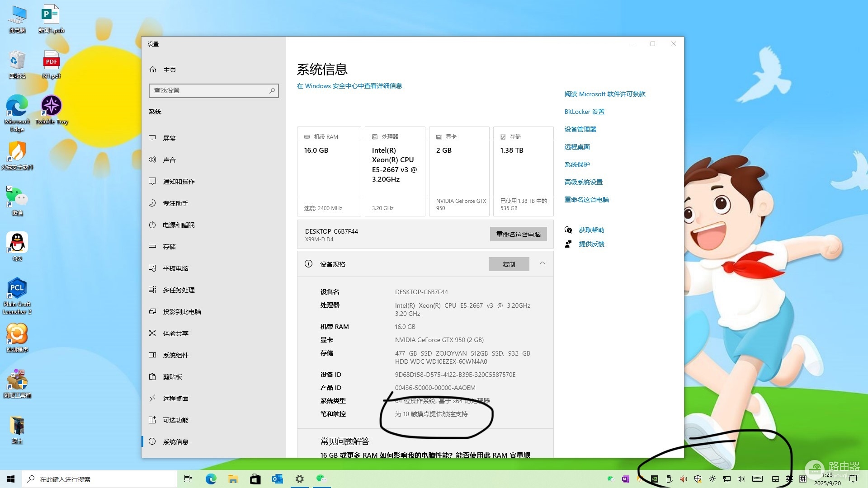Click 重命名这台电脑 button

click(x=518, y=234)
